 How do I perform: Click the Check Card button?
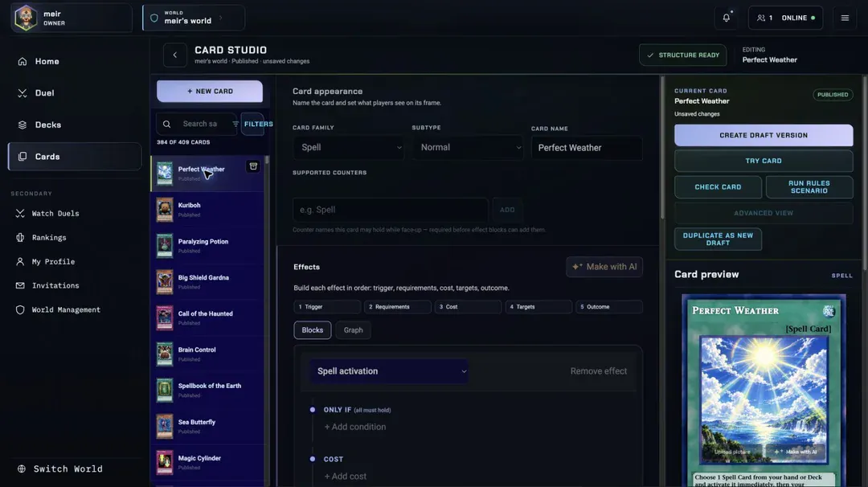[718, 187]
